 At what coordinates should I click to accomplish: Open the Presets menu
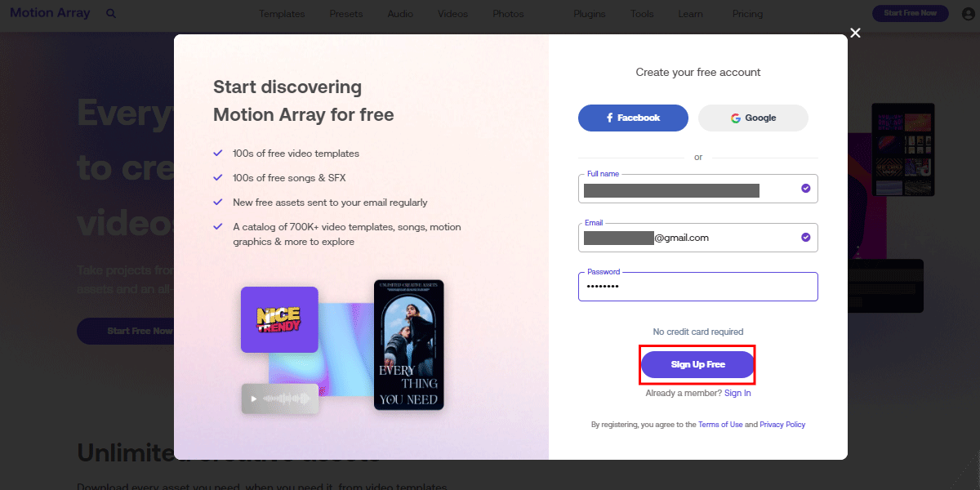[346, 14]
